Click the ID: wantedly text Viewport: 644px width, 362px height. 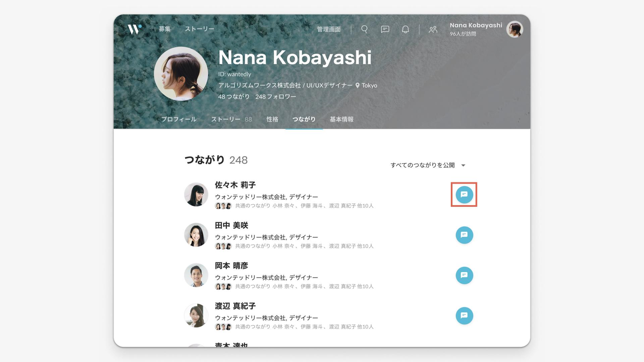tap(235, 74)
